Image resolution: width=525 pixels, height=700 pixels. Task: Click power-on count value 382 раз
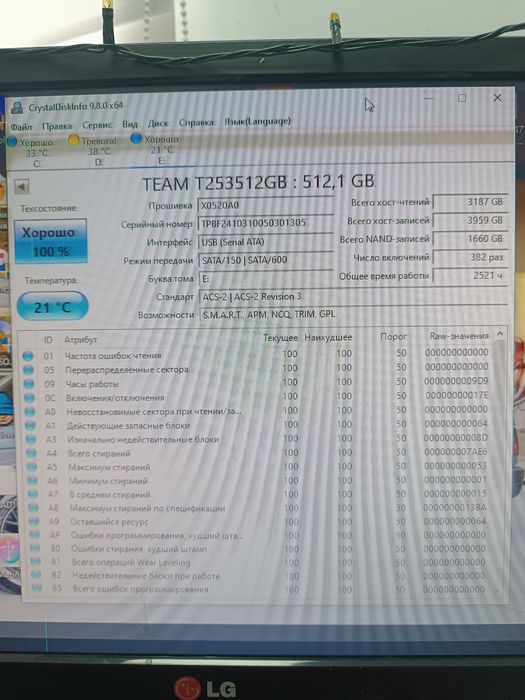[x=470, y=257]
